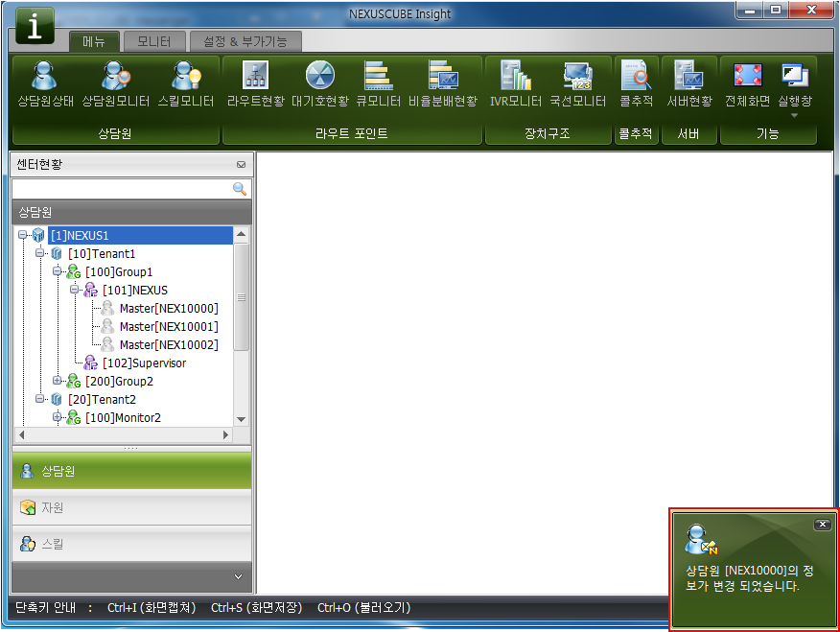This screenshot has width=840, height=632.
Task: Click the tree vertical scrollbar thumb
Action: (x=242, y=297)
